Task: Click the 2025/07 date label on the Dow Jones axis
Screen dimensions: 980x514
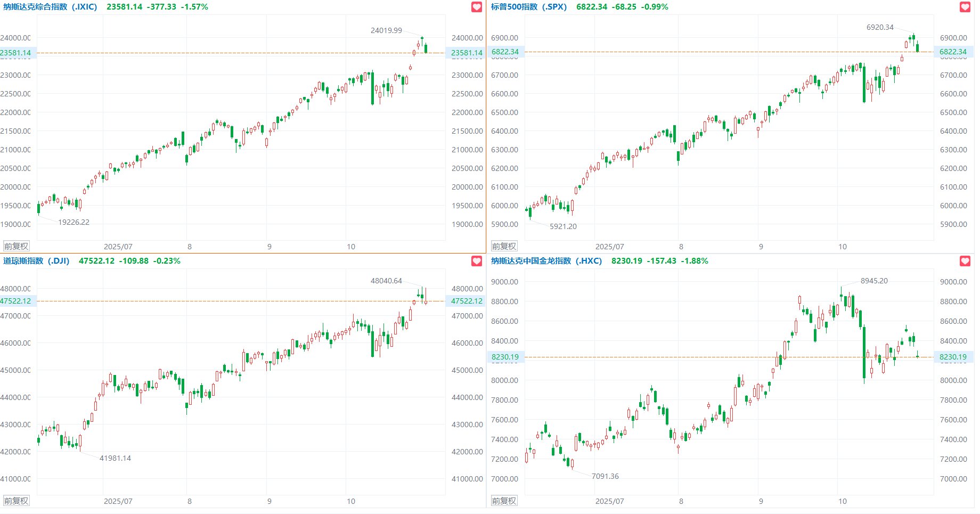Action: coord(118,501)
